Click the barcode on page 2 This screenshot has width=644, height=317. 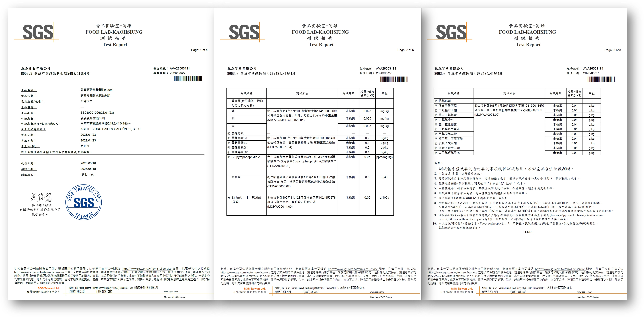click(394, 79)
